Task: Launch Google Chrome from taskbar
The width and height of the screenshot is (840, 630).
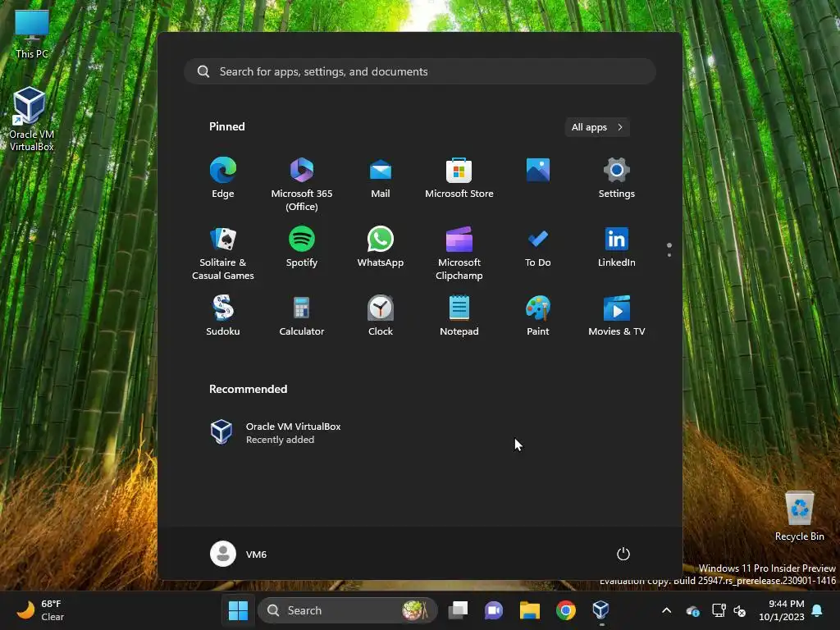Action: point(565,610)
